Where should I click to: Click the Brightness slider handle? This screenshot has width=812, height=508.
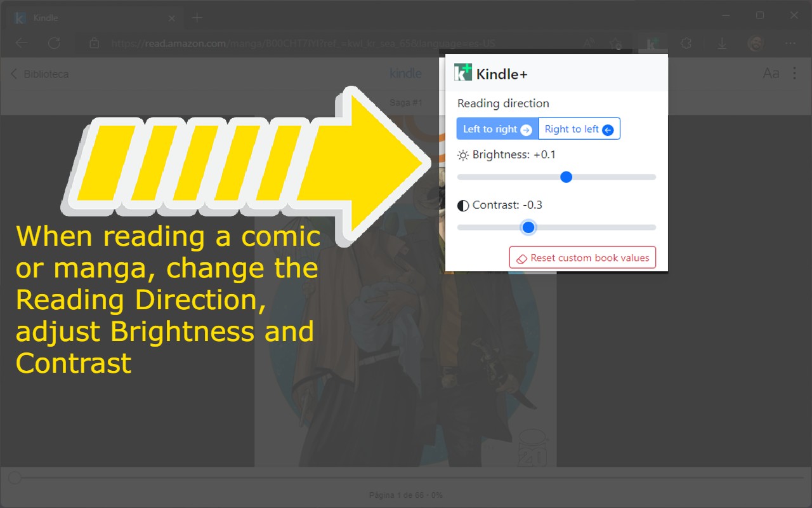566,177
